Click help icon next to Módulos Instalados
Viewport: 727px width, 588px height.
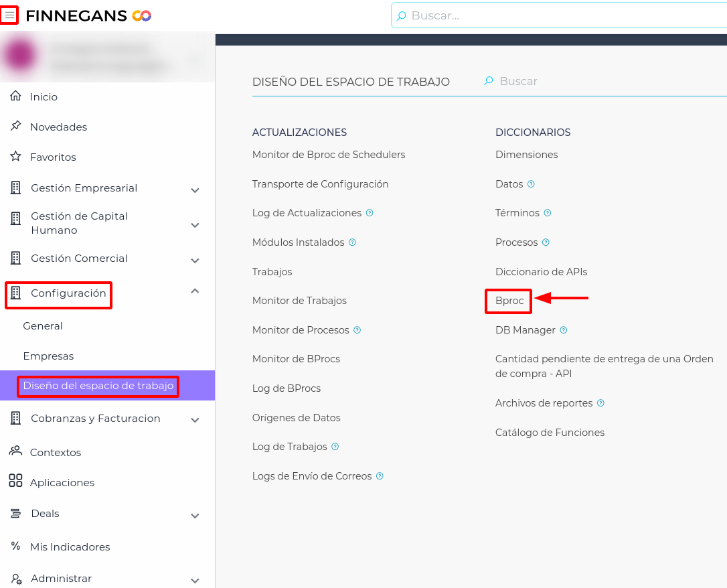coord(353,242)
